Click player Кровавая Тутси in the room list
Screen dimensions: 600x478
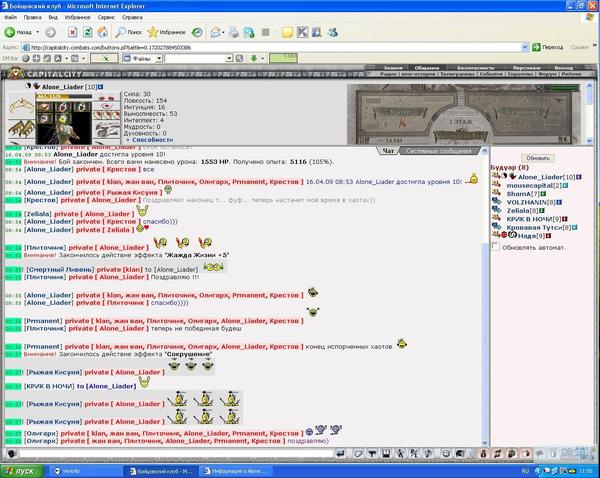(x=535, y=227)
